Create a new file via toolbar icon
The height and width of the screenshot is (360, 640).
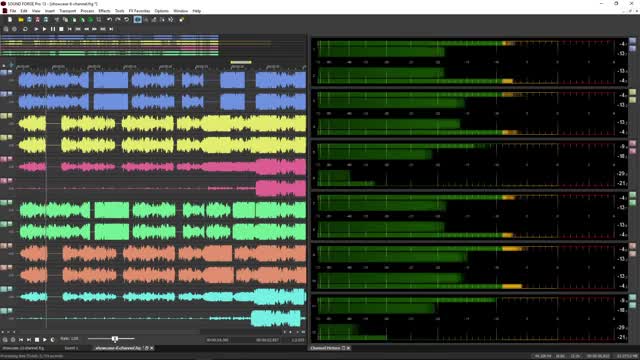coord(10,20)
